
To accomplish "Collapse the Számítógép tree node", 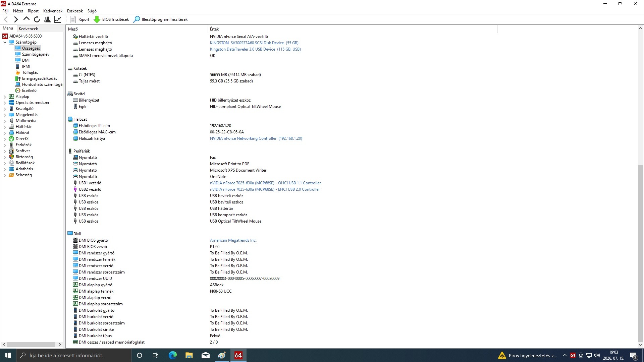I will coord(5,42).
